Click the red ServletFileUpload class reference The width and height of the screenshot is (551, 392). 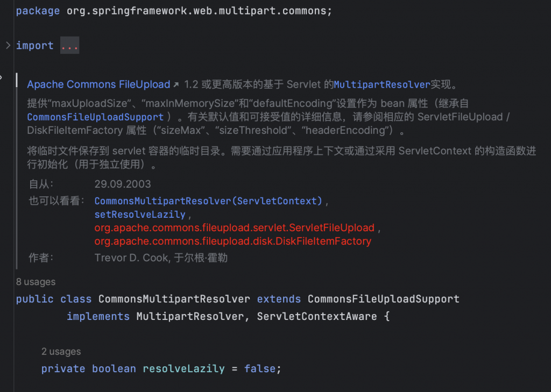click(x=234, y=228)
